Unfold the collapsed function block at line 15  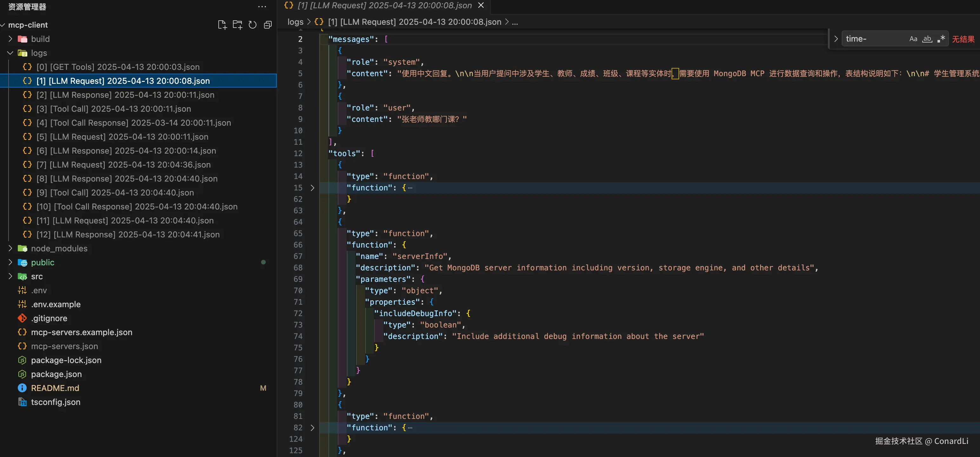312,188
